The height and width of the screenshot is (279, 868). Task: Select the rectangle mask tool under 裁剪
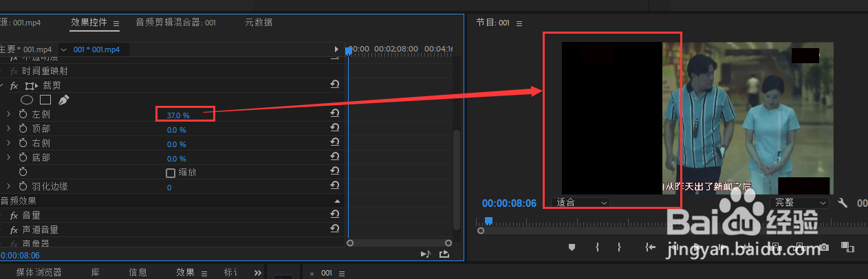[x=45, y=100]
